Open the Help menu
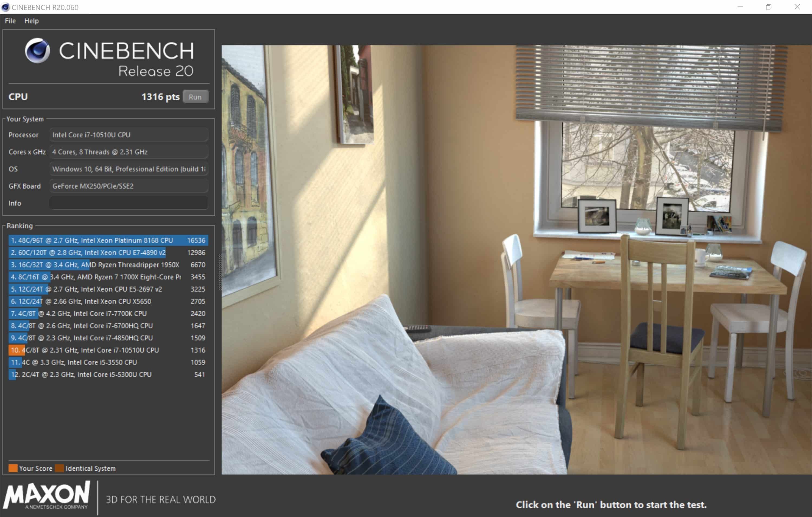This screenshot has height=517, width=812. click(x=31, y=21)
